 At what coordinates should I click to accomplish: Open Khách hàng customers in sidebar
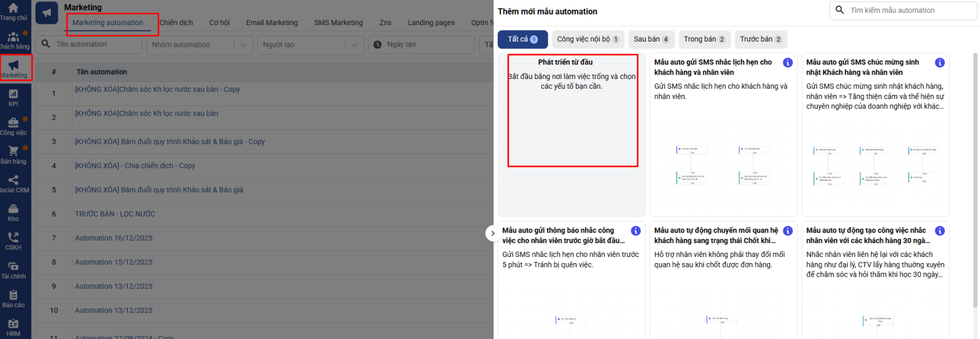click(13, 40)
